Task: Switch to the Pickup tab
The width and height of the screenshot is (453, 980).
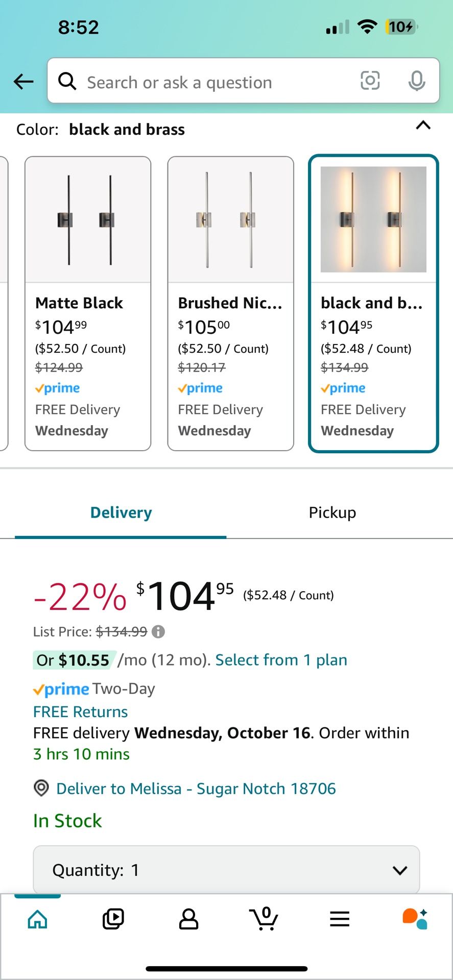Action: (332, 512)
